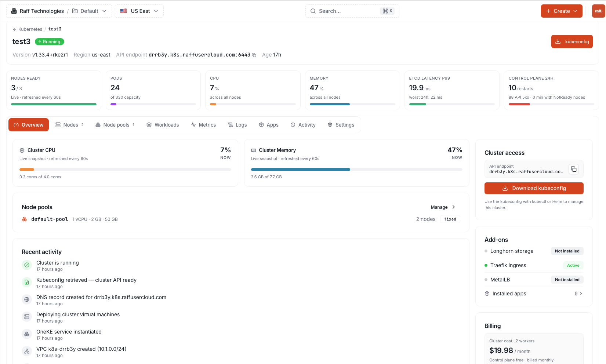606x364 pixels.
Task: Focus the Search input field
Action: (352, 11)
